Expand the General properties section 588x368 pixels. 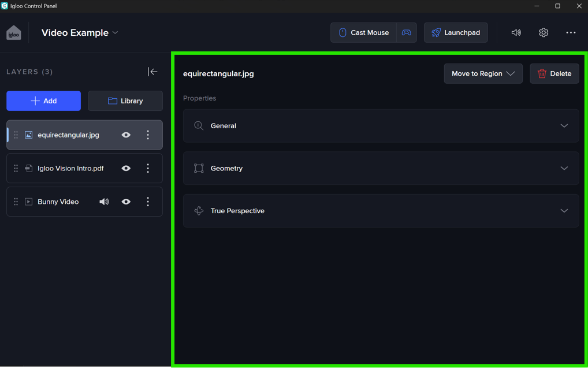381,126
